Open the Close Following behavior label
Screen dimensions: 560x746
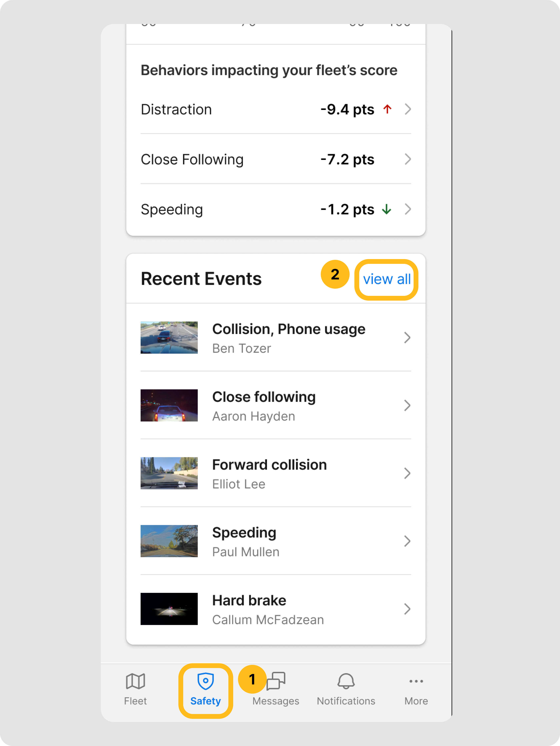pos(192,160)
